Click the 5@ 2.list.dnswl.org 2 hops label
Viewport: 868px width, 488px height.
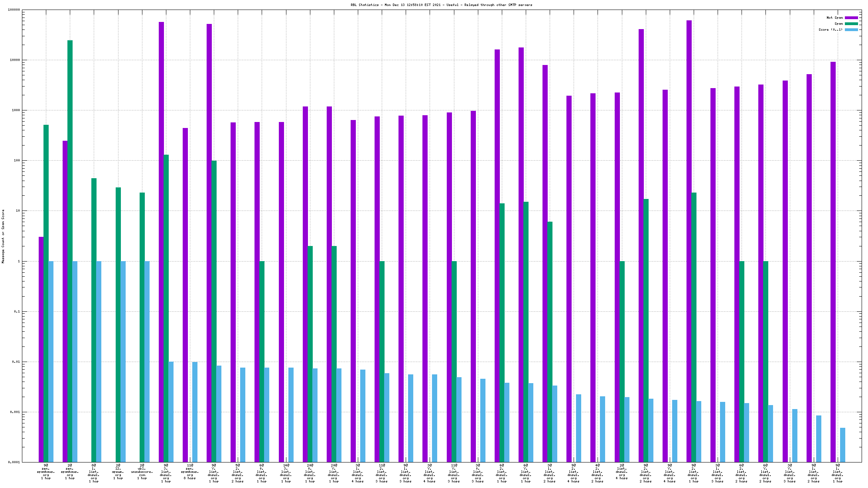(x=238, y=473)
